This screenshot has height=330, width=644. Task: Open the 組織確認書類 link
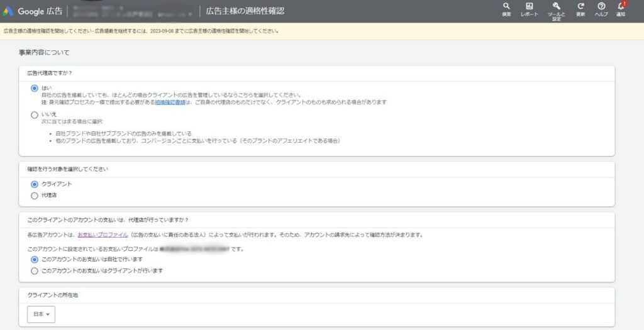point(169,102)
